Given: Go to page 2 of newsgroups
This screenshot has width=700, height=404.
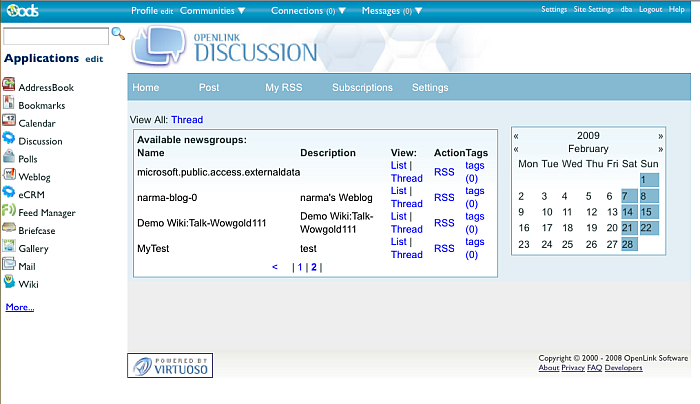Looking at the screenshot, I should click(x=313, y=267).
